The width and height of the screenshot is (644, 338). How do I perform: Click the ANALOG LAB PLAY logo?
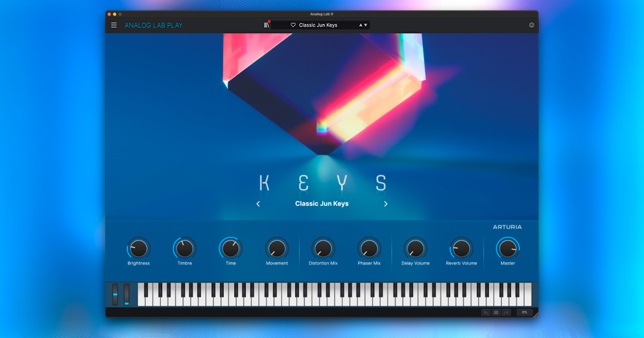[x=154, y=25]
